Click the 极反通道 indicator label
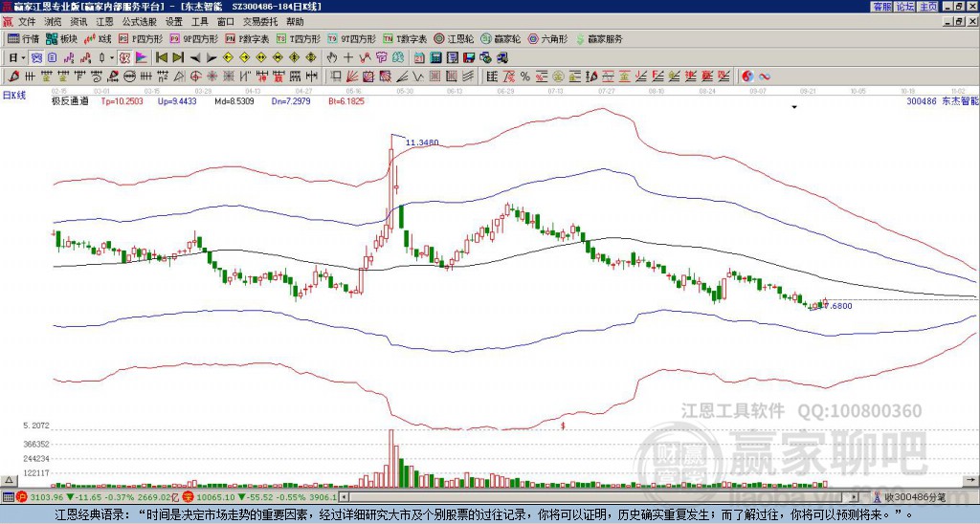This screenshot has width=980, height=524. coord(70,100)
